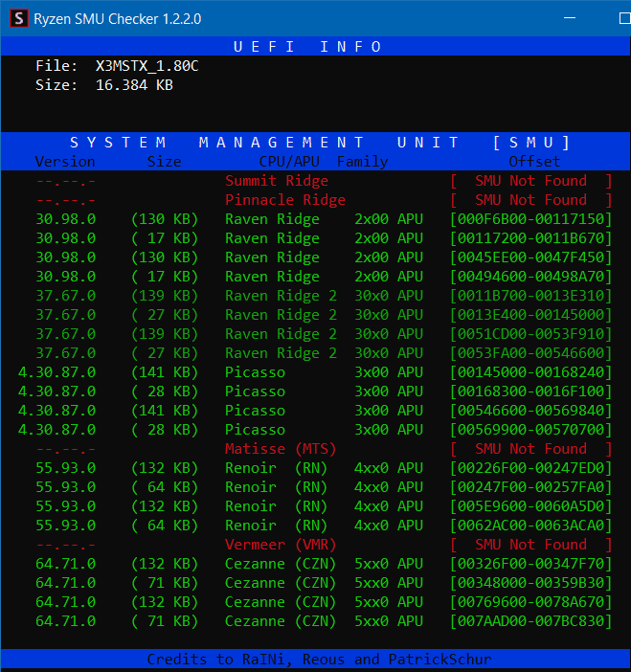Image resolution: width=631 pixels, height=672 pixels.
Task: Click '3x00 APU' in the row with offset 00168300
Action: point(389,392)
